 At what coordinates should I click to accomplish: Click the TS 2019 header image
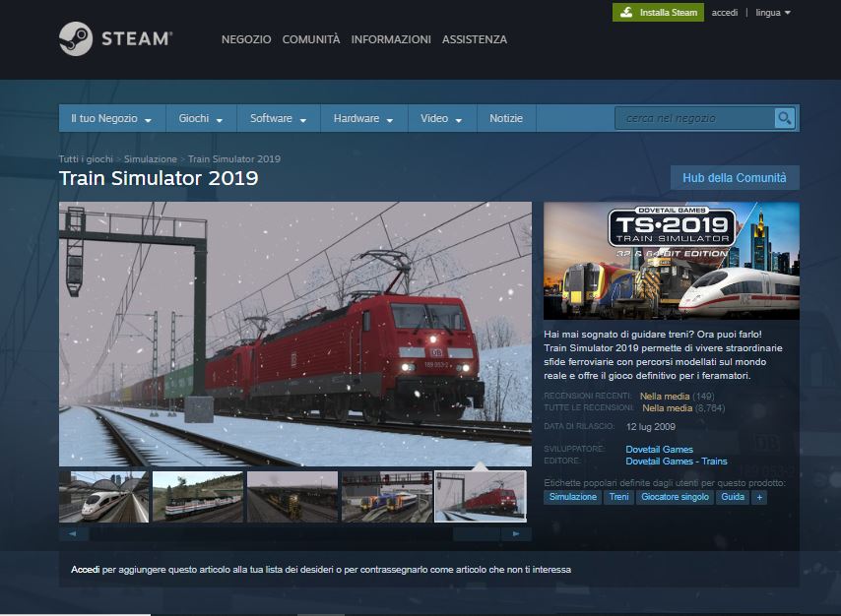[671, 261]
